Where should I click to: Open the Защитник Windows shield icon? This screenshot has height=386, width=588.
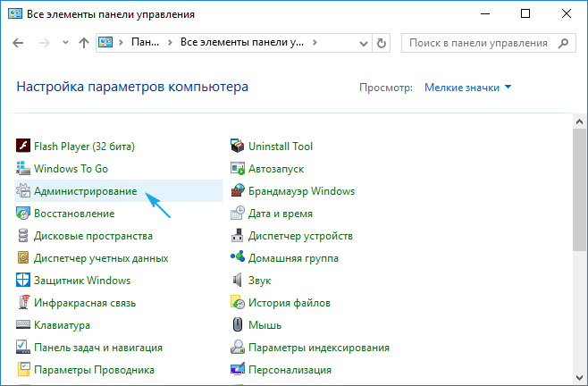click(23, 281)
